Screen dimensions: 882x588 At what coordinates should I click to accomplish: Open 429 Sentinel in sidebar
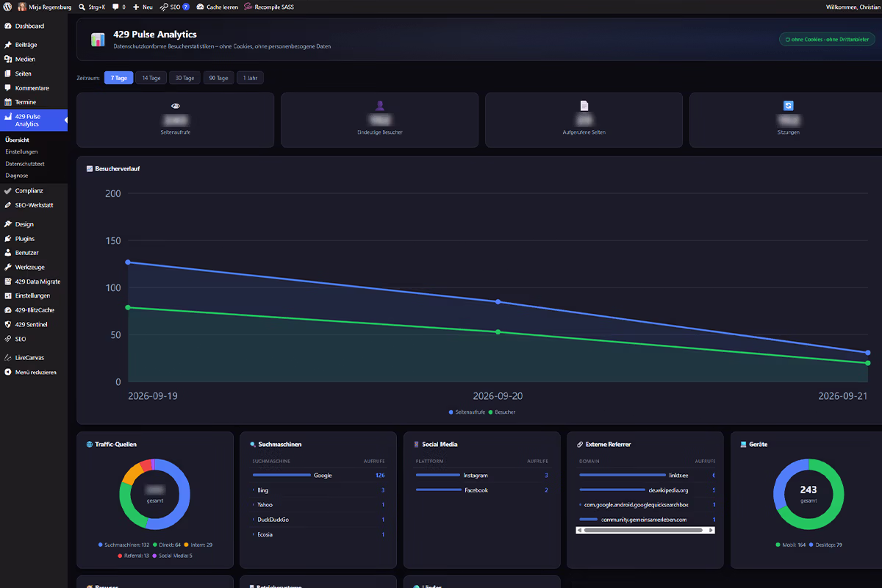click(x=33, y=324)
